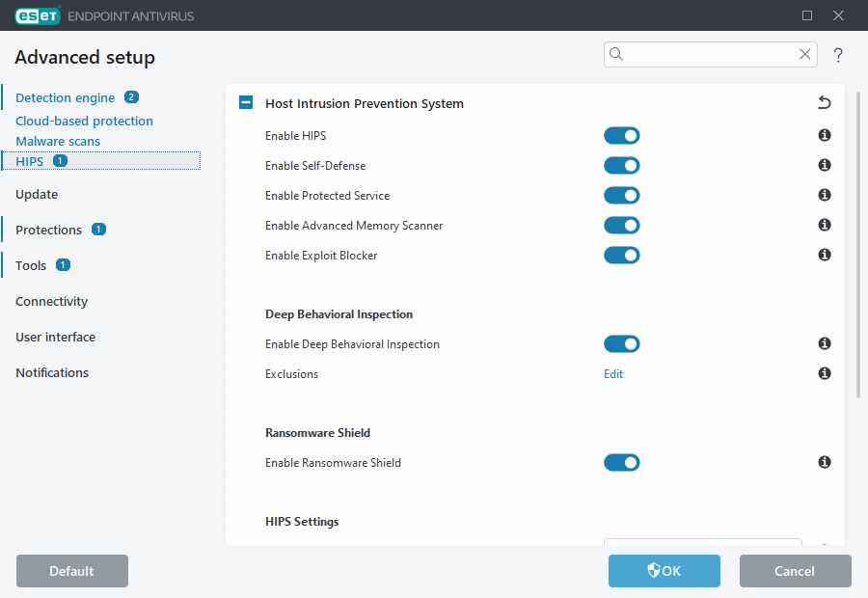Edit the Deep Behavioral Inspection Exclusions

tap(613, 373)
